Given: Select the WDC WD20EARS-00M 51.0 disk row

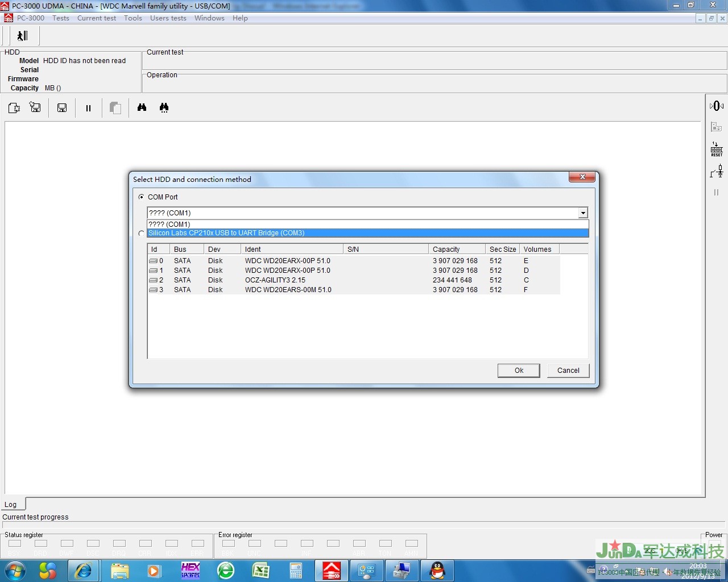Looking at the screenshot, I should click(354, 290).
